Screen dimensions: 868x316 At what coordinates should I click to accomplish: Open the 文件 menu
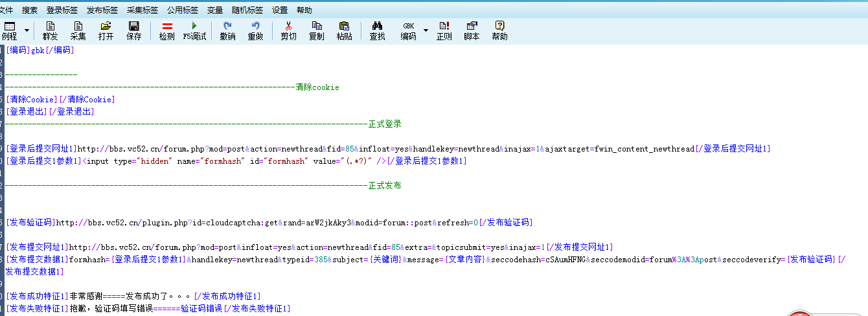click(x=6, y=10)
